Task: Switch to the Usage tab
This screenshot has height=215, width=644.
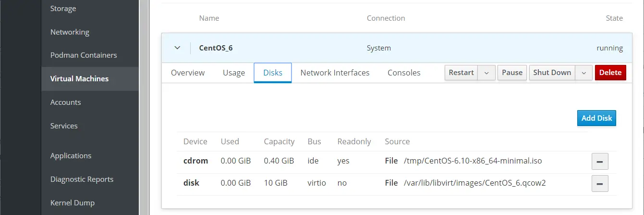Action: point(234,73)
